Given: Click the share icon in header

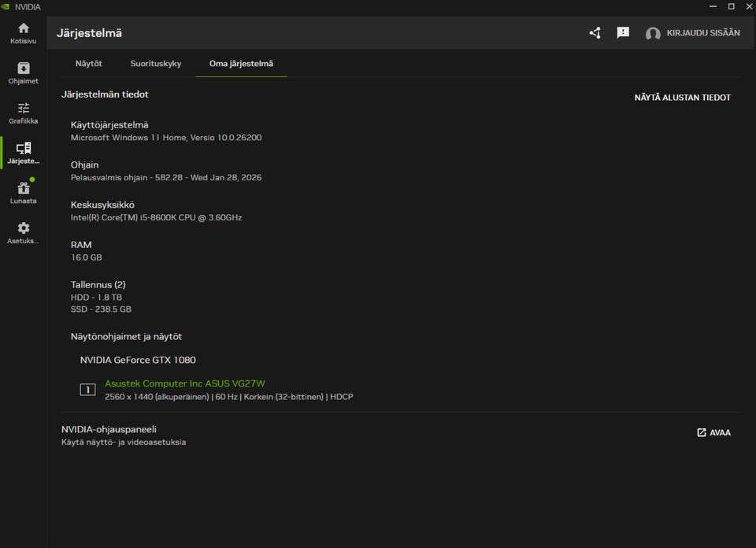Looking at the screenshot, I should point(595,33).
